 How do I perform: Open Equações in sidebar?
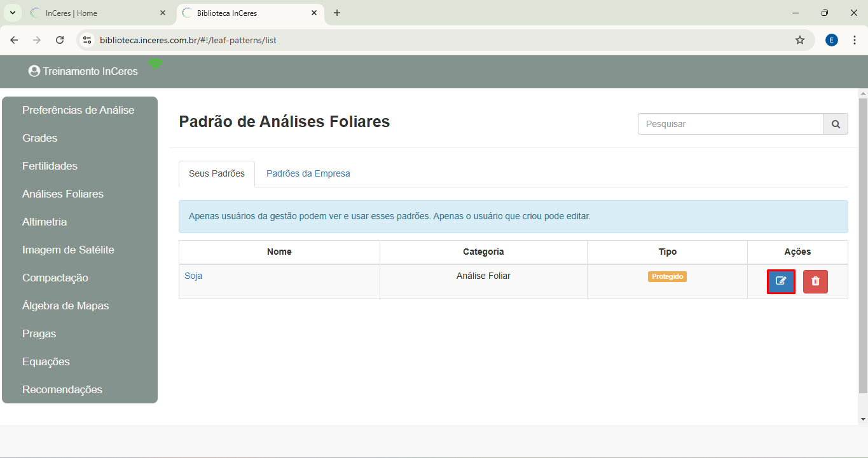[46, 361]
